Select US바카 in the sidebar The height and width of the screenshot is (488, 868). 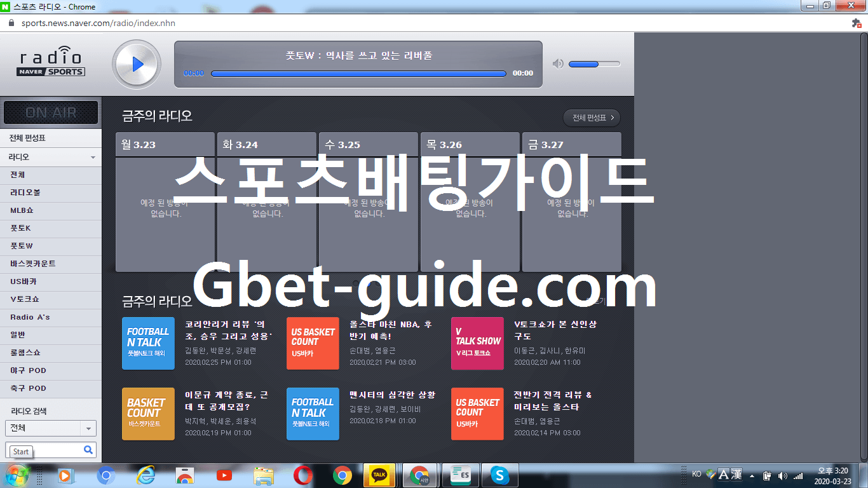pyautogui.click(x=51, y=281)
